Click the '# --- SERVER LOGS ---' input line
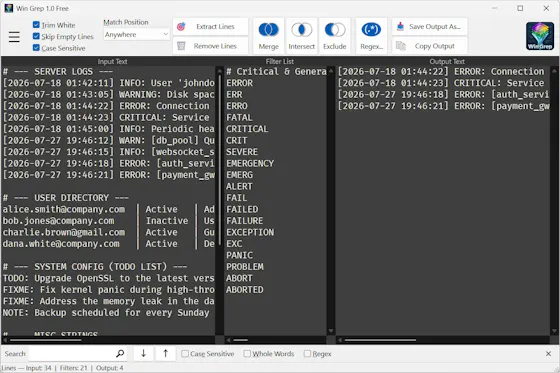Viewport: 560px width, 373px height. point(58,71)
